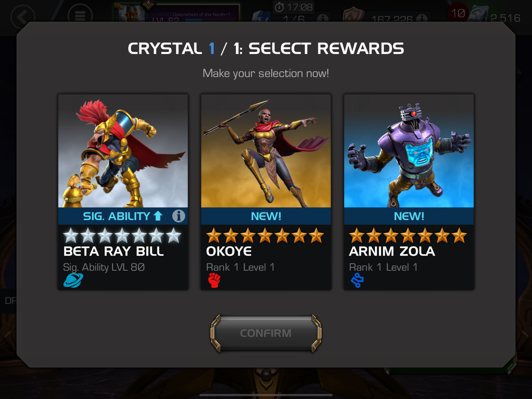
Task: Click the Confirm button
Action: (x=266, y=333)
